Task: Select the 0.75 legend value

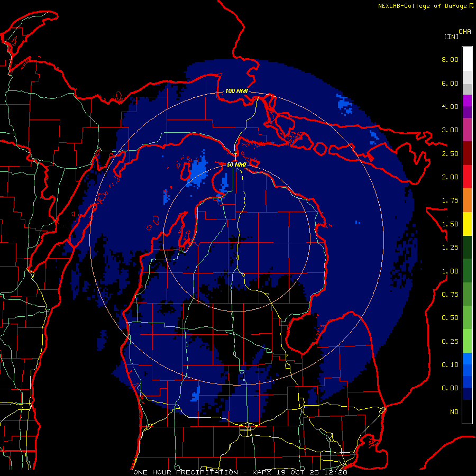Action: point(450,295)
